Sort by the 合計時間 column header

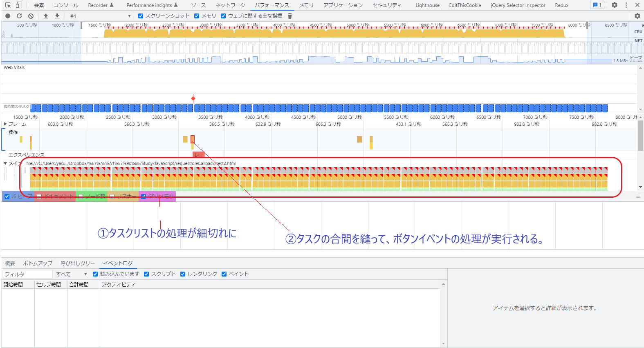click(x=83, y=284)
